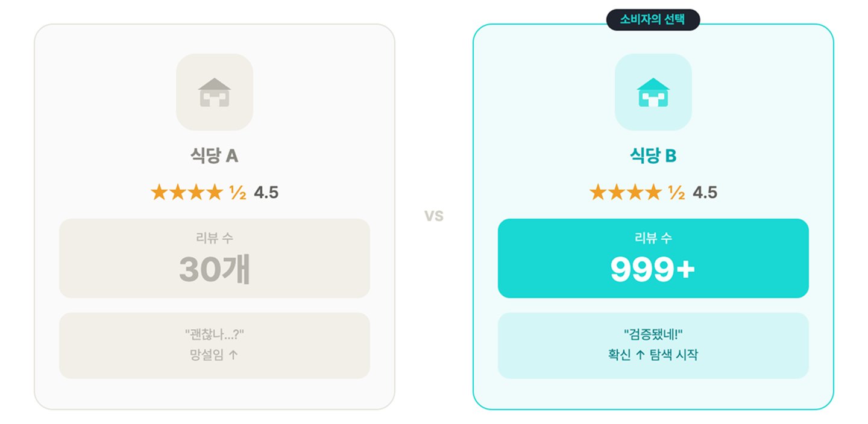Click the fourth star in 식당 B's rating
868x424 pixels.
point(653,193)
